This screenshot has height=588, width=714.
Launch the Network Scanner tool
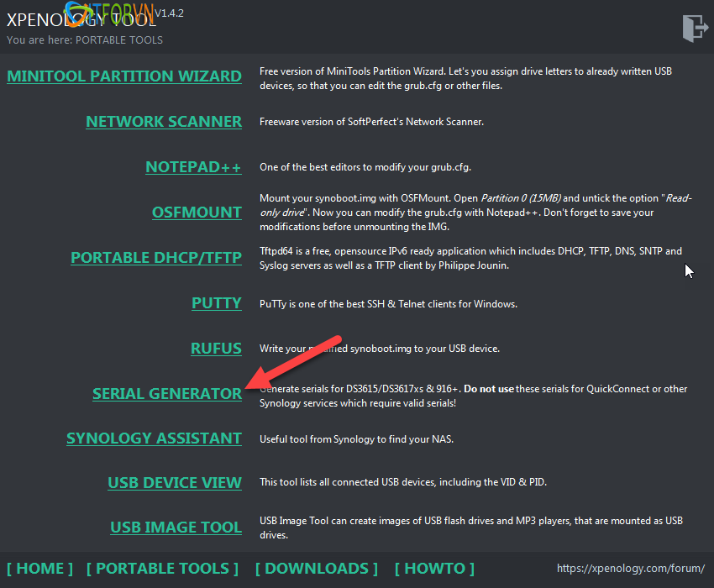tap(164, 122)
